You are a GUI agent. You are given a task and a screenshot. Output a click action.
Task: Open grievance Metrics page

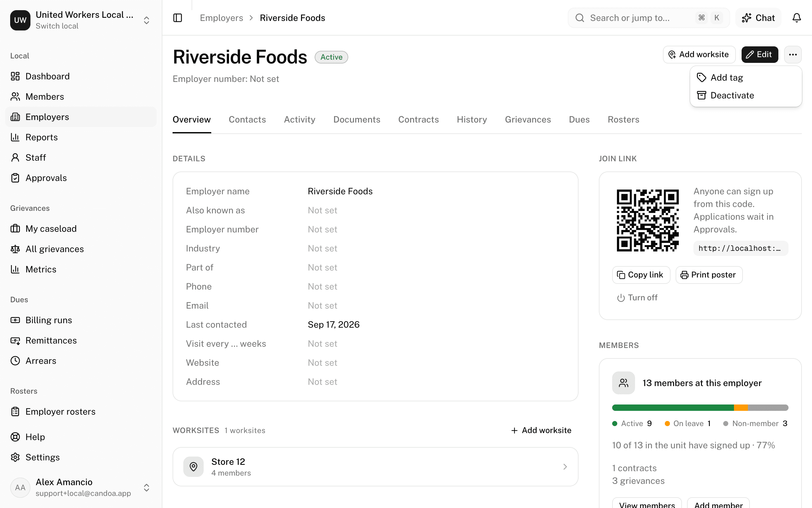pyautogui.click(x=81, y=269)
